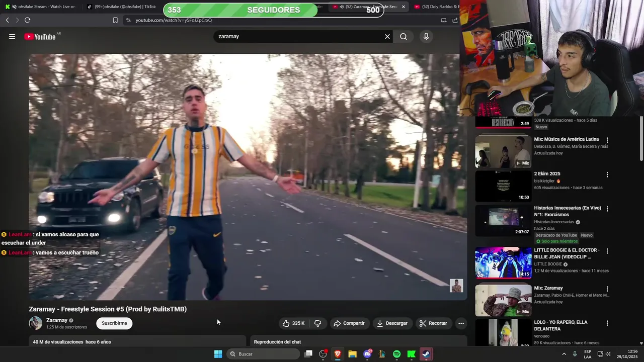Share the video with Compartir
The image size is (644, 362).
coord(349,323)
